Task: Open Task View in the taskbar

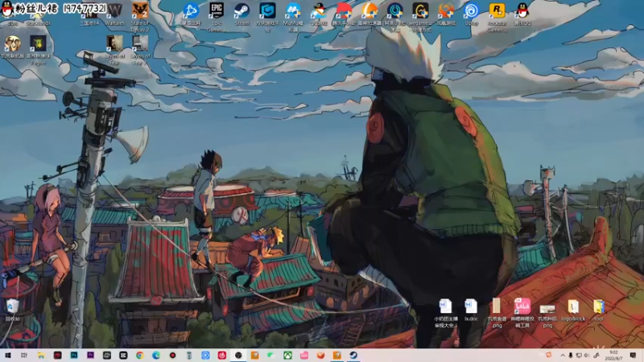Action: pyautogui.click(x=24, y=356)
